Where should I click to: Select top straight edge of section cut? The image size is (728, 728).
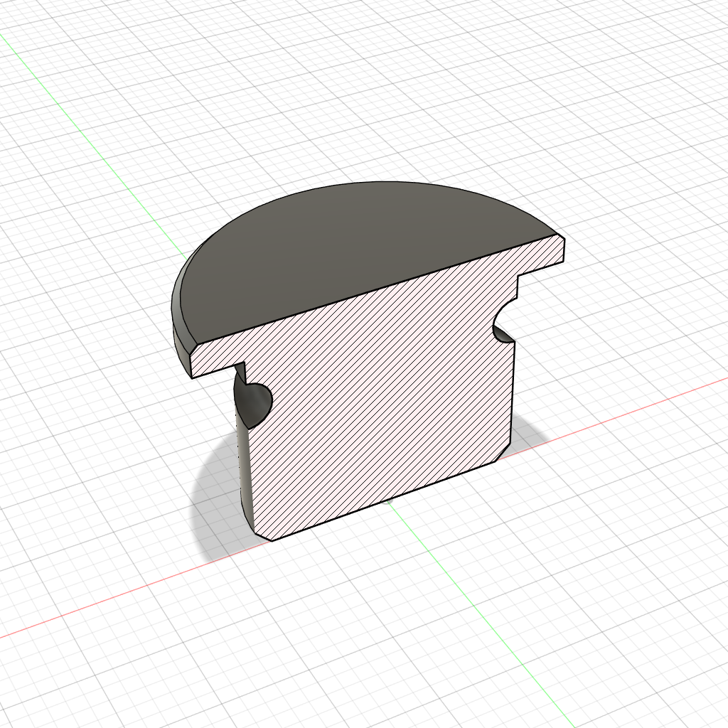[x=377, y=284]
